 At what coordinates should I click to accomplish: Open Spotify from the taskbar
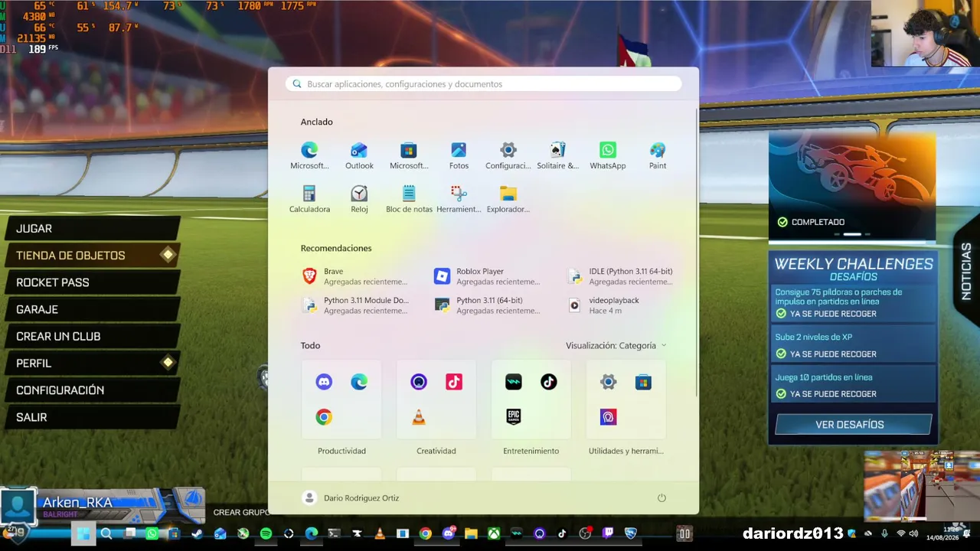(x=266, y=533)
